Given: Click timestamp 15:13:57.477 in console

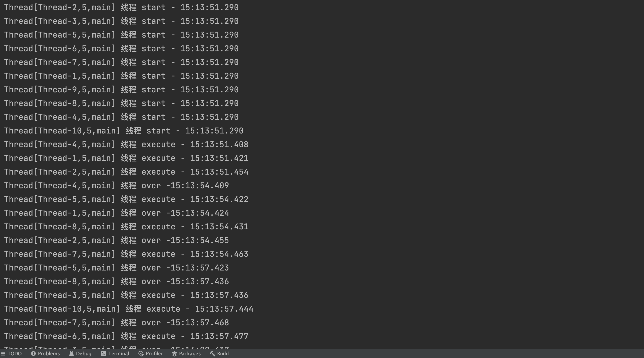Looking at the screenshot, I should pos(219,337).
